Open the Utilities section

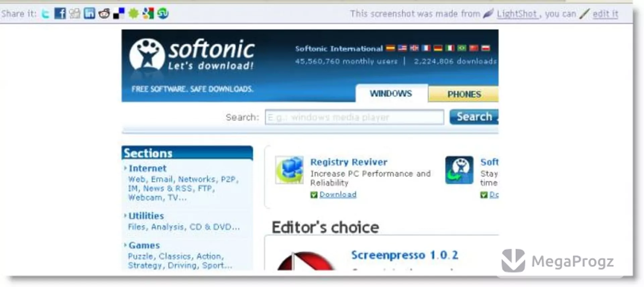(x=146, y=216)
